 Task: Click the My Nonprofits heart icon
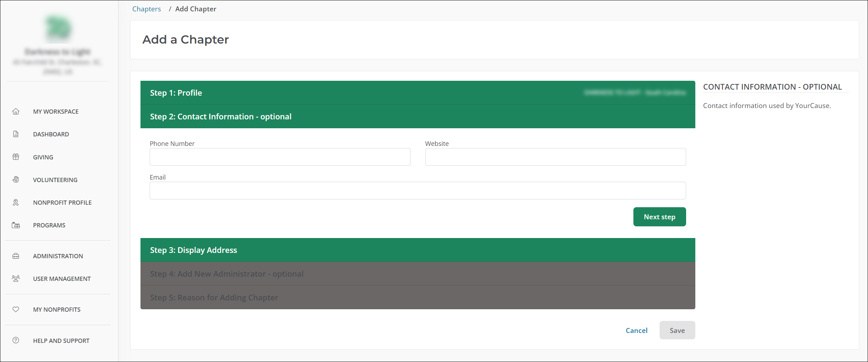[16, 310]
